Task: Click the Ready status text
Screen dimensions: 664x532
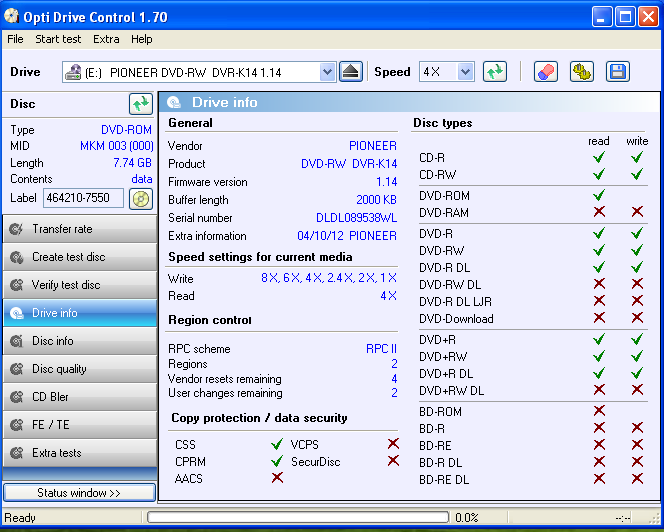Action: [x=20, y=518]
